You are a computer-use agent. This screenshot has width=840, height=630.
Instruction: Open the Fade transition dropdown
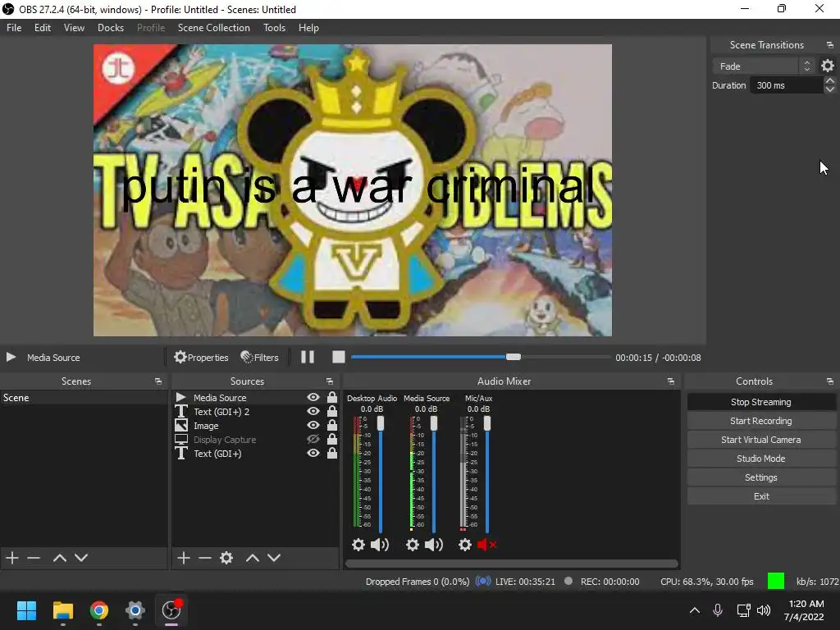[764, 66]
